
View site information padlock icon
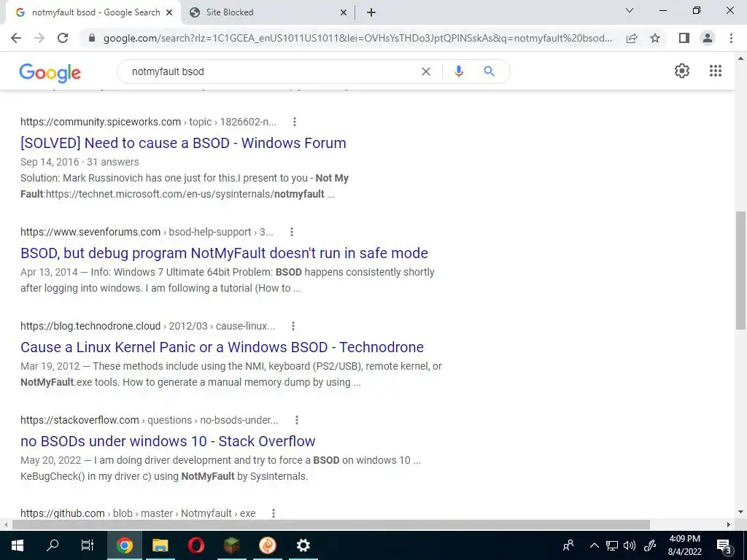(x=92, y=38)
